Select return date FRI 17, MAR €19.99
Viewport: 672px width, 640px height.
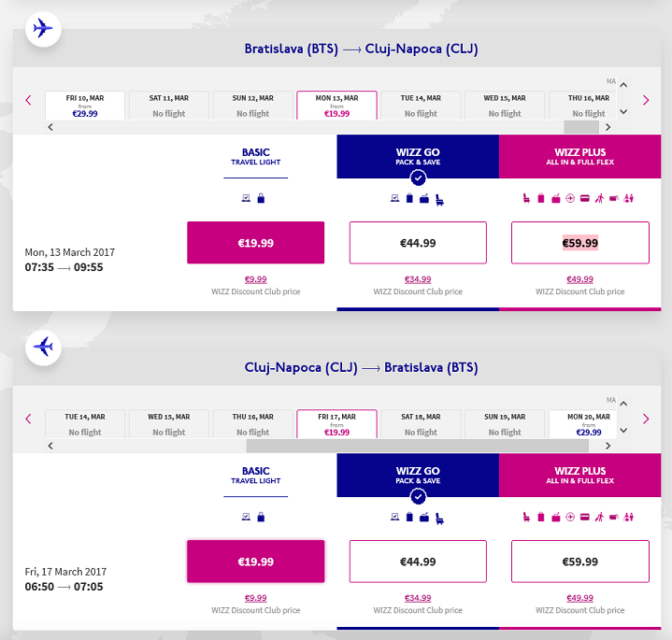point(336,424)
